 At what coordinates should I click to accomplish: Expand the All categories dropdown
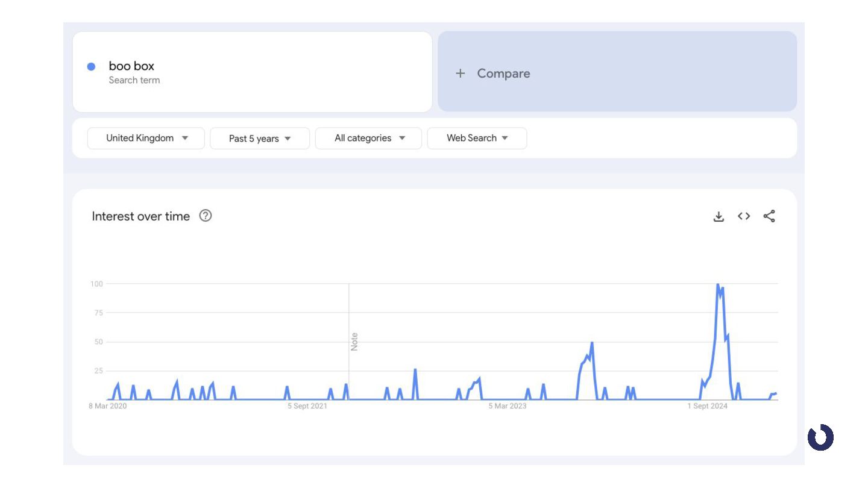click(x=368, y=138)
